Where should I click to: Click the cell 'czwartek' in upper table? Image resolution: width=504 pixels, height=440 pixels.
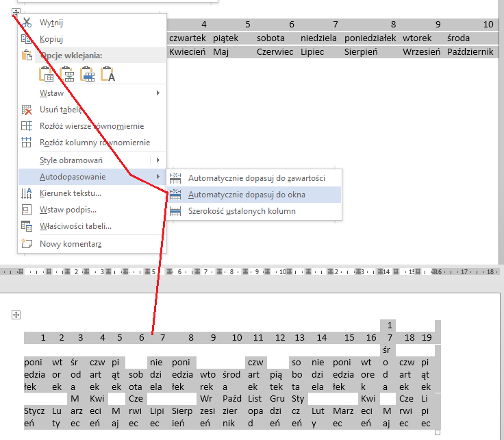click(188, 38)
